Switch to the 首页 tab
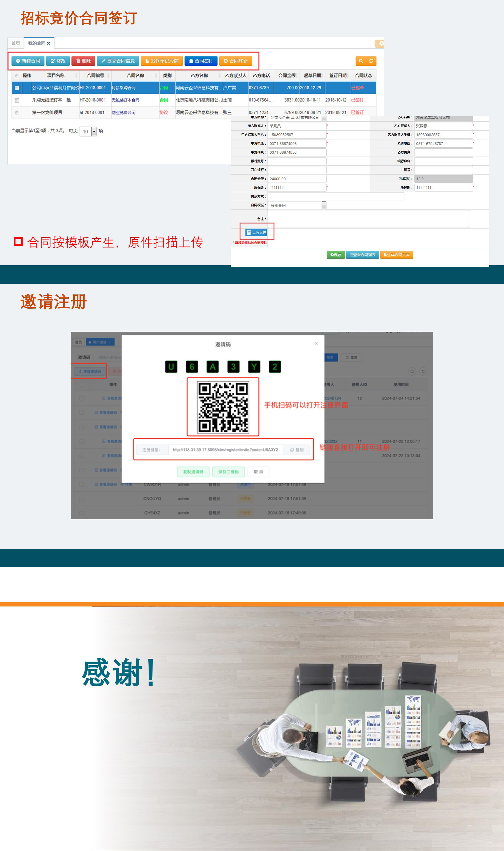The width and height of the screenshot is (504, 851). tap(16, 43)
